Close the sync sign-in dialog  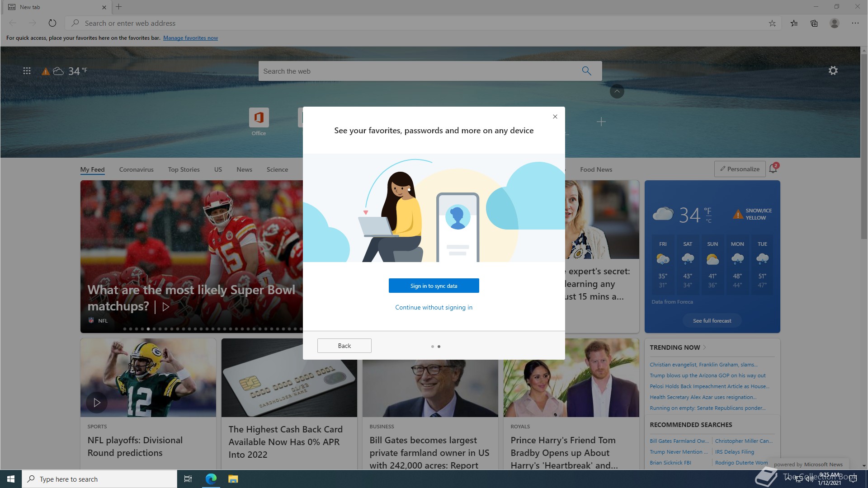click(x=555, y=117)
